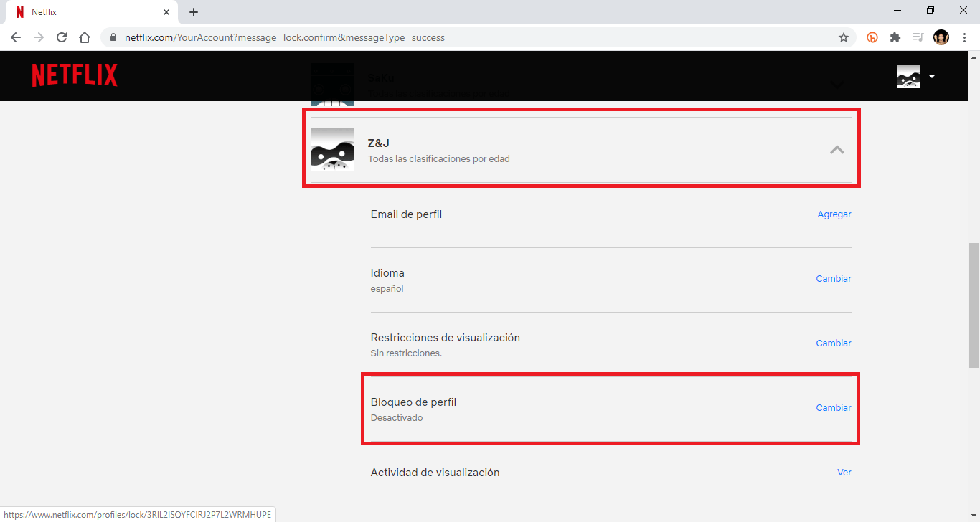Image resolution: width=980 pixels, height=522 pixels.
Task: Click the 'Desactivado' status text
Action: coord(397,418)
